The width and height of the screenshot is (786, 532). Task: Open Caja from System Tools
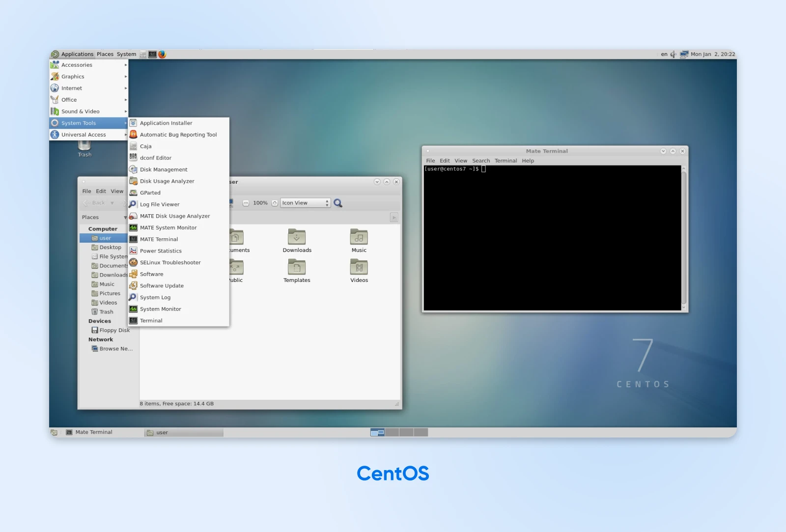[x=178, y=146]
